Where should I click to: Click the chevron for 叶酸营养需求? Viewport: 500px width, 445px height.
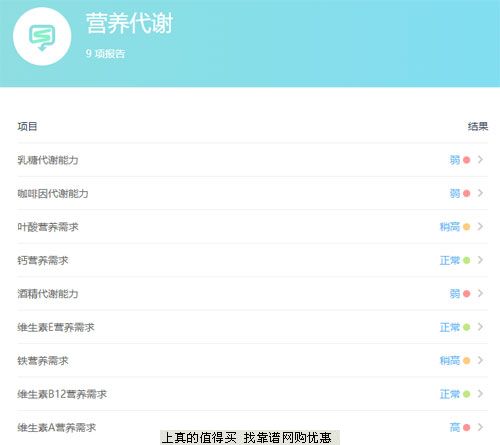pos(480,227)
